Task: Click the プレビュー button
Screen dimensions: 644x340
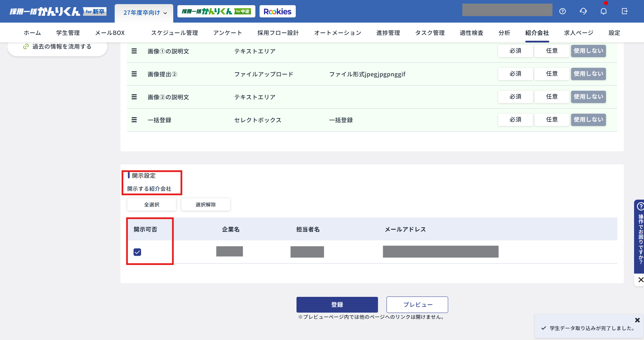Action: pos(417,304)
